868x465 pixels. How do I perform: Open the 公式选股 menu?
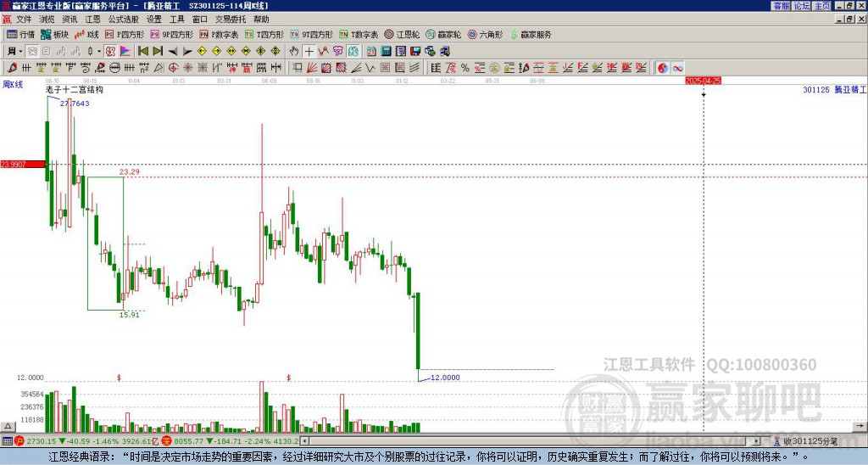click(x=124, y=20)
